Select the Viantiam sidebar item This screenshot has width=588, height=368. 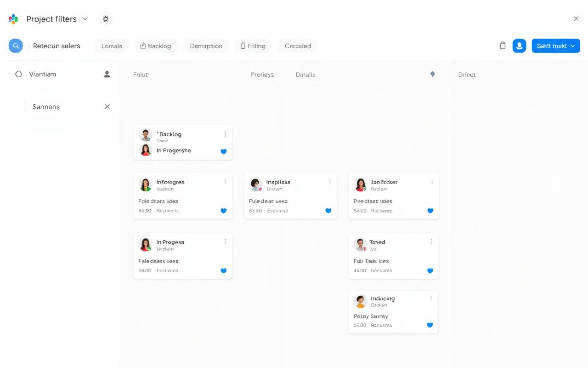tap(42, 74)
